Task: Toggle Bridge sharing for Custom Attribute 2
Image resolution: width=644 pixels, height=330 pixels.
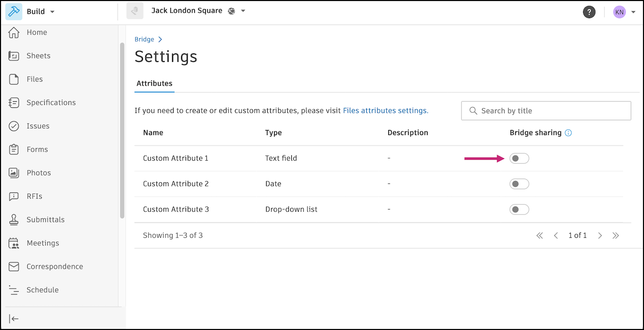Action: [519, 184]
